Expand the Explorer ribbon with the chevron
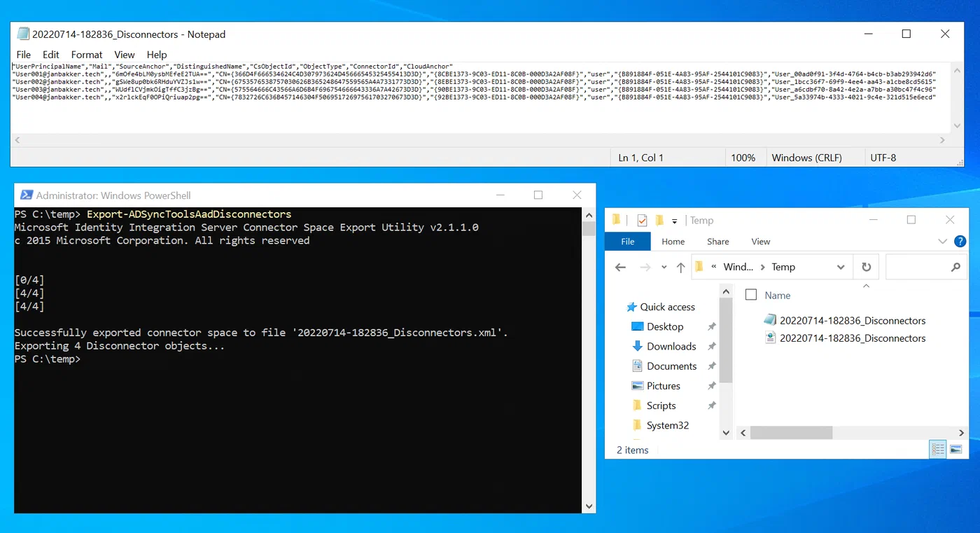Image resolution: width=980 pixels, height=533 pixels. coord(942,242)
